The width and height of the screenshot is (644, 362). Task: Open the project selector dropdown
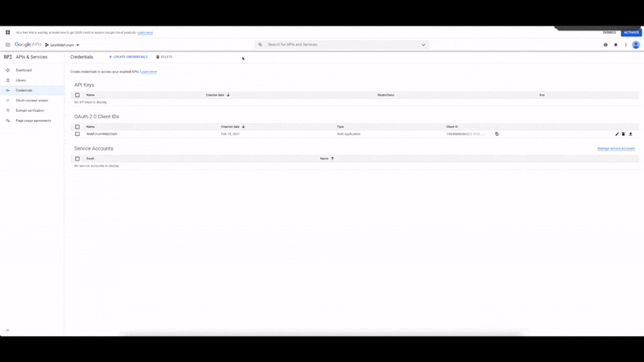(x=62, y=45)
